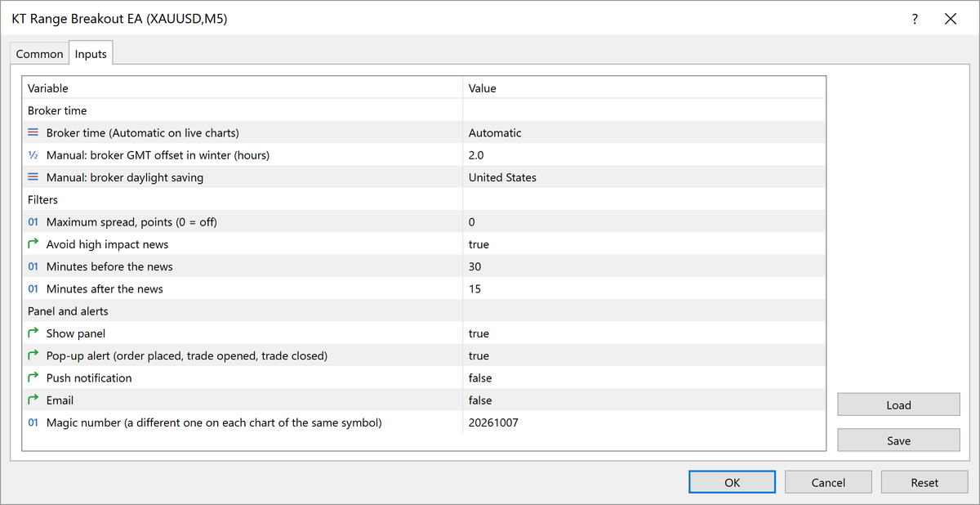Click the boolean arrow icon for Pop-up alert

tap(33, 355)
